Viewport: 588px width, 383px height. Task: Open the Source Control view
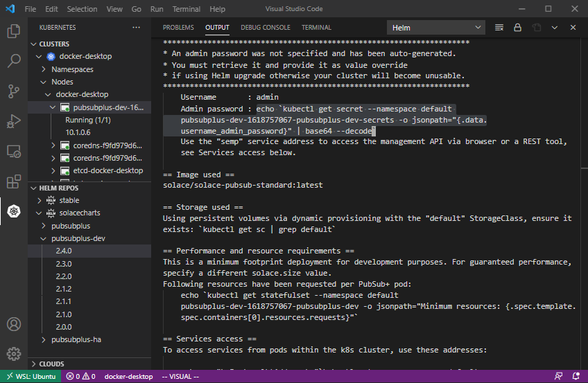13,91
